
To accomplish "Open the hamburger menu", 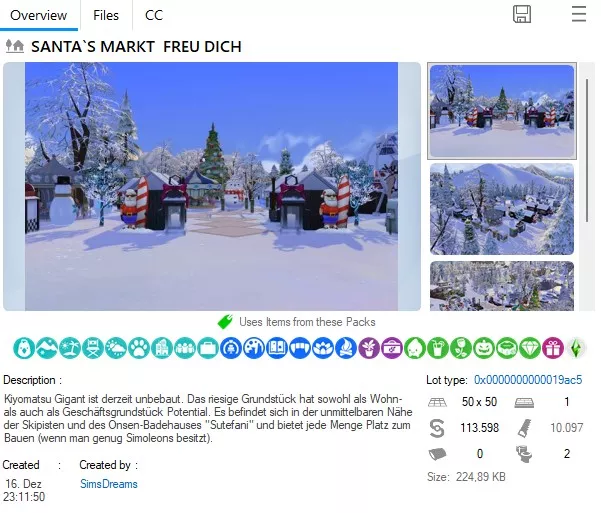I will (x=578, y=14).
